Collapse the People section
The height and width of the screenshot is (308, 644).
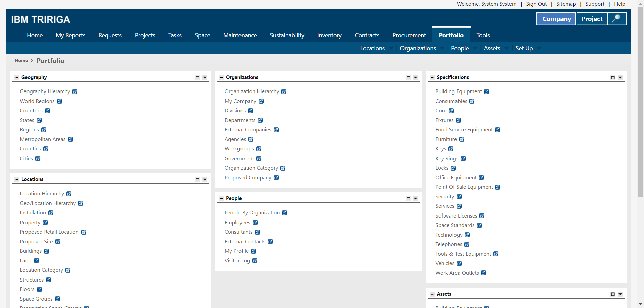(x=221, y=199)
